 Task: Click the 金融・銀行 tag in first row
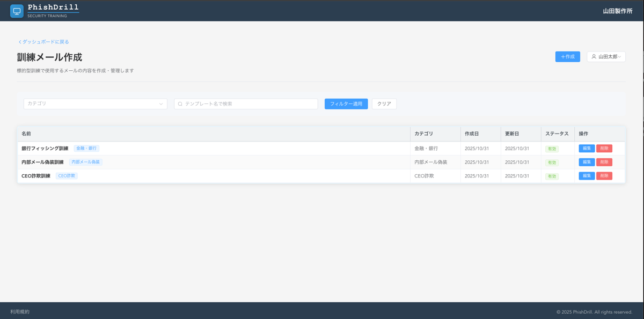click(86, 149)
